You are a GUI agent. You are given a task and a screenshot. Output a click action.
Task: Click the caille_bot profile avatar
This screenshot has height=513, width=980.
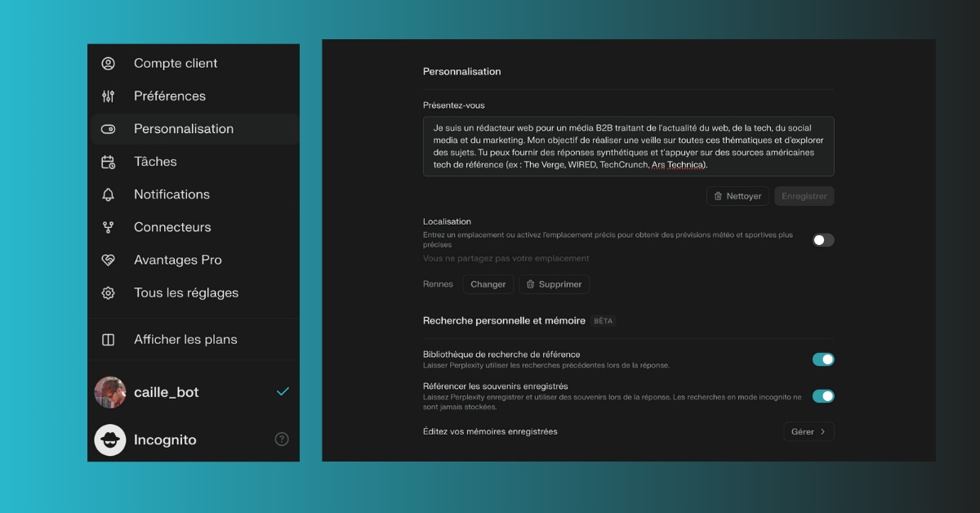click(110, 392)
